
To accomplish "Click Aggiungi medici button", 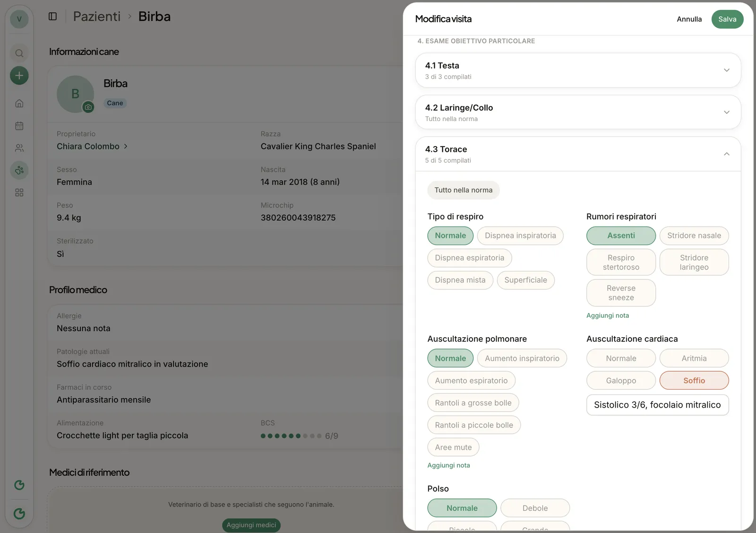I will [251, 525].
